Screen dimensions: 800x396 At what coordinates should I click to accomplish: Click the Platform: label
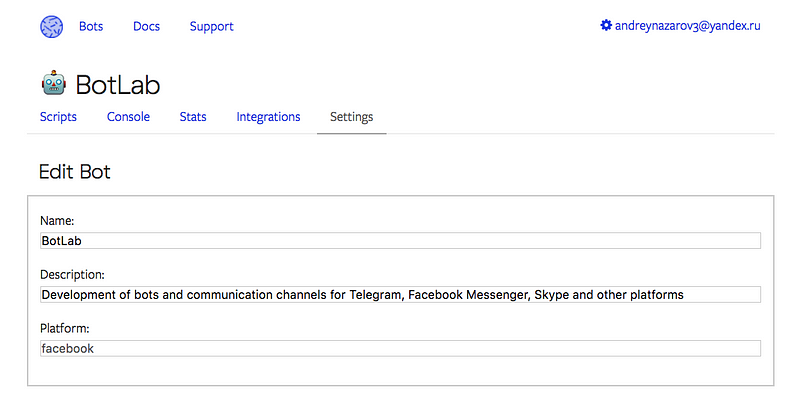65,329
